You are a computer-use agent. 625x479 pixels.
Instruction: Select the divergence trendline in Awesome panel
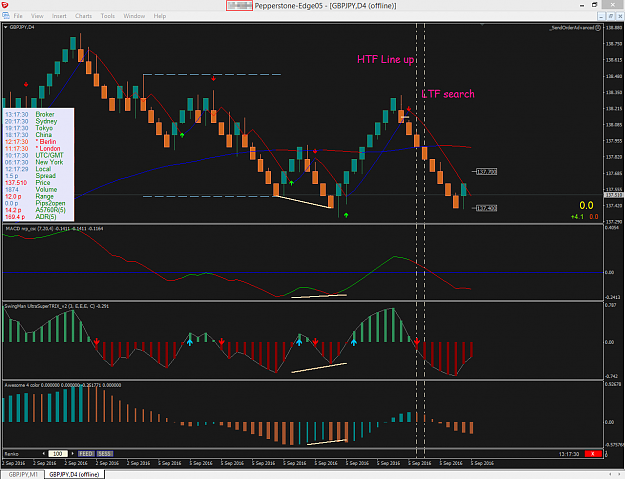point(327,442)
